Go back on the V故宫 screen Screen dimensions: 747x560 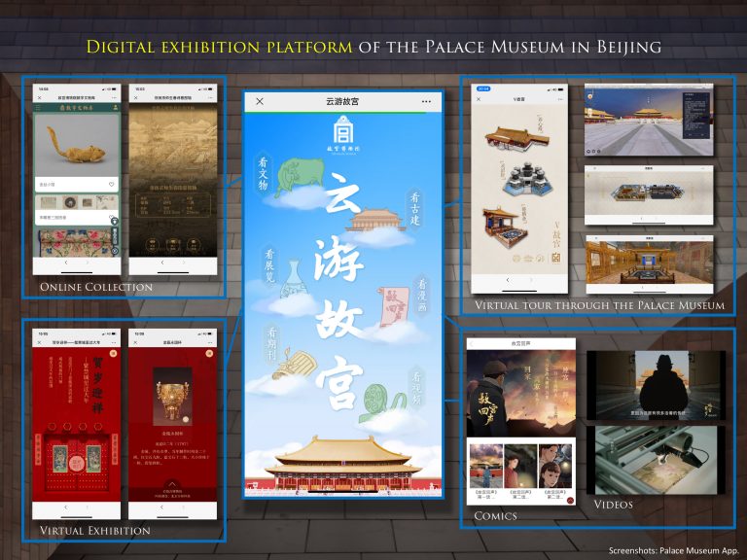click(x=507, y=280)
